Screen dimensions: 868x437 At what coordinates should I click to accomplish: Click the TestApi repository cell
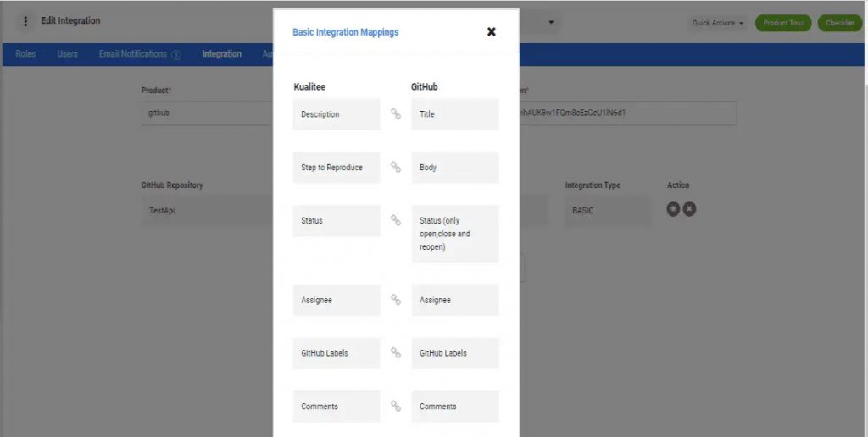click(x=207, y=211)
